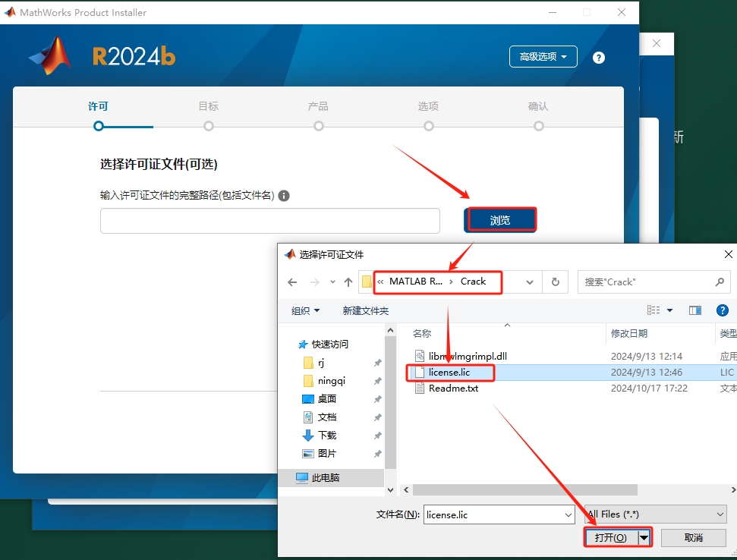Image resolution: width=737 pixels, height=560 pixels.
Task: Click the refresh icon beside the address bar
Action: pyautogui.click(x=555, y=282)
